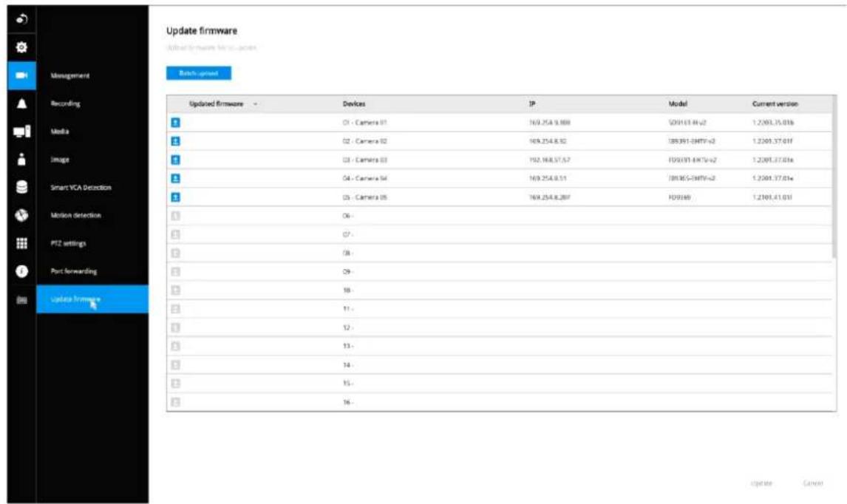Open the grid apps icon in sidebar
The height and width of the screenshot is (504, 847).
(x=21, y=243)
